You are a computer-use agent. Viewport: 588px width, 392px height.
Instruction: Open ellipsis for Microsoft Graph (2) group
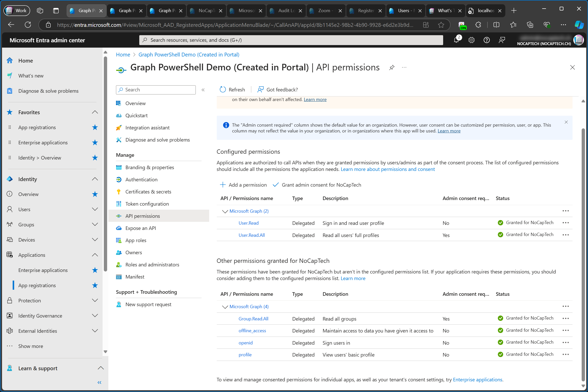565,211
